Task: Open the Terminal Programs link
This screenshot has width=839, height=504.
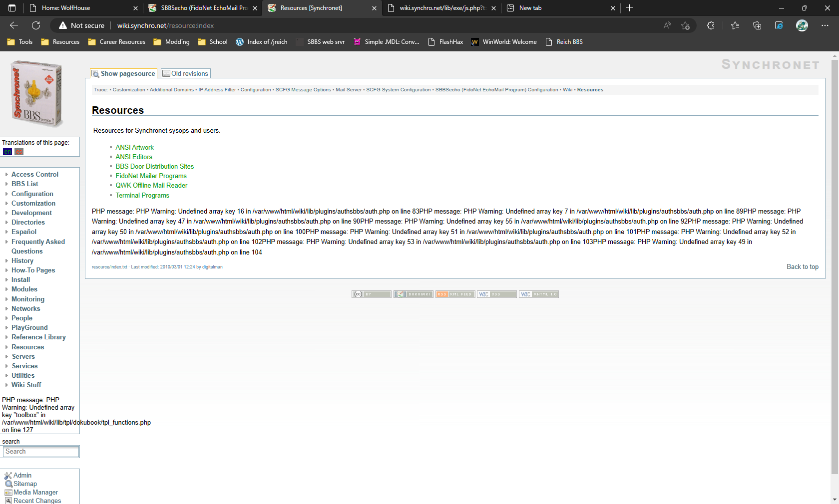Action: pyautogui.click(x=142, y=195)
